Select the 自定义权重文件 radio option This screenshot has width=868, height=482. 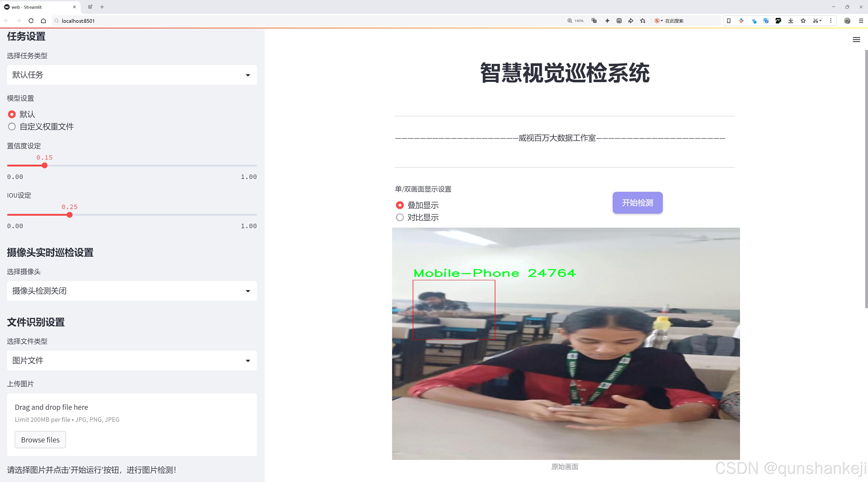(12, 126)
